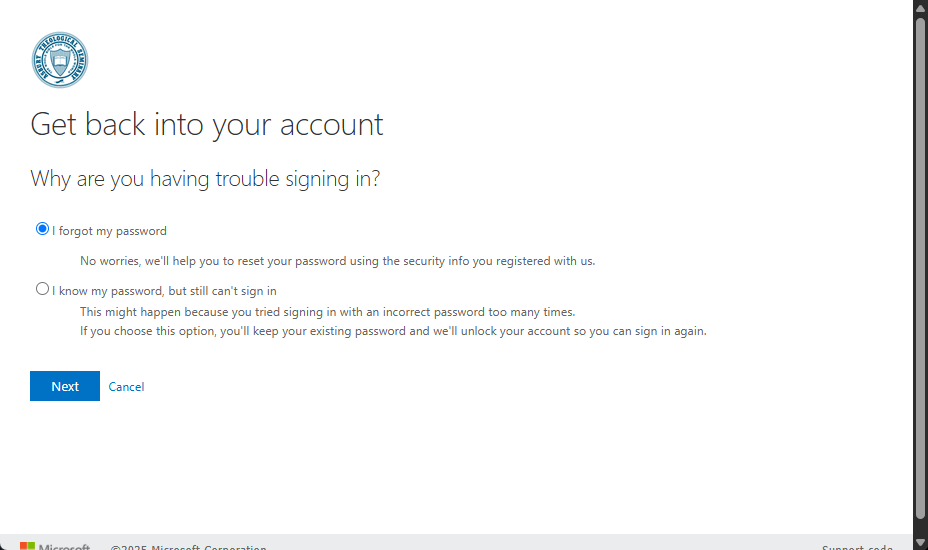928x550 pixels.
Task: Click the "No worries, we'll help you" description
Action: click(337, 261)
